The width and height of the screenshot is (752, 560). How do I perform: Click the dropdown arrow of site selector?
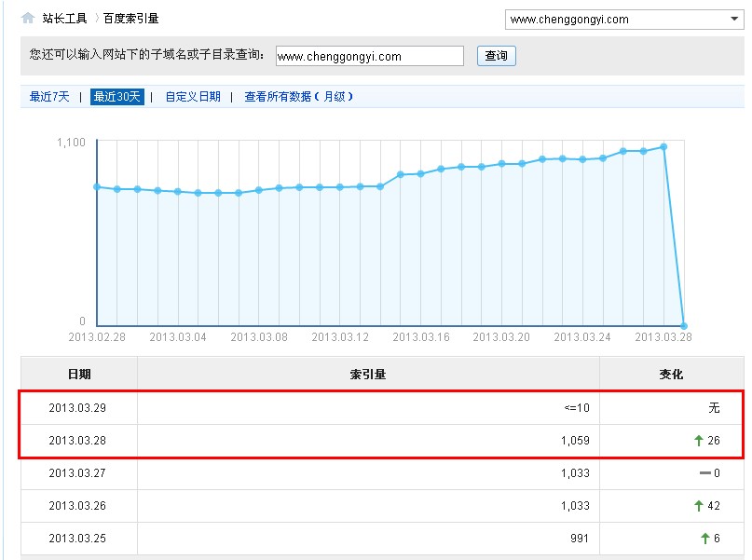(x=733, y=20)
